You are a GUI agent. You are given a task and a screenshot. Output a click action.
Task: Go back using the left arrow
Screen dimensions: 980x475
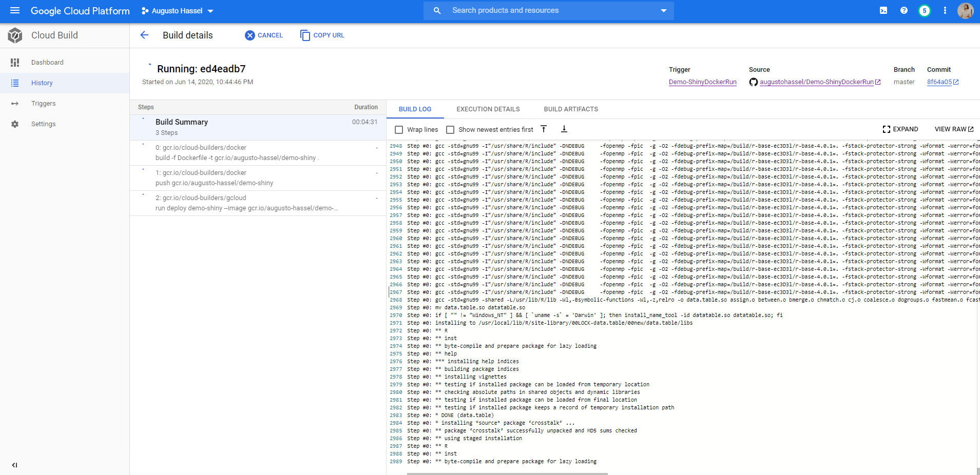tap(144, 35)
